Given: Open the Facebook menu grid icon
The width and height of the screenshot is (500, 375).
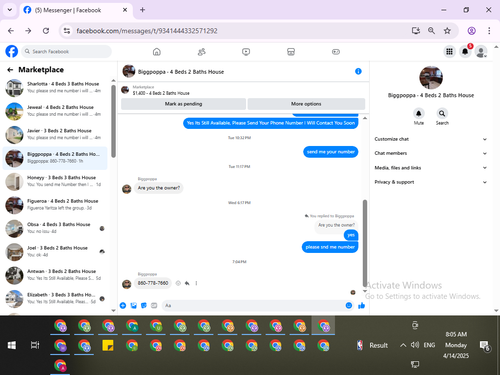Looking at the screenshot, I should (x=449, y=52).
